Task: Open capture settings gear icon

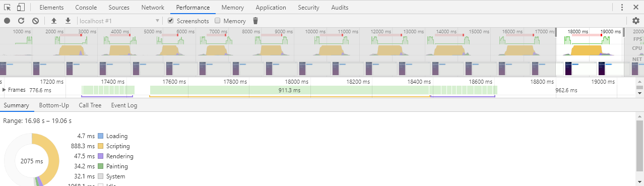Action: [636, 21]
